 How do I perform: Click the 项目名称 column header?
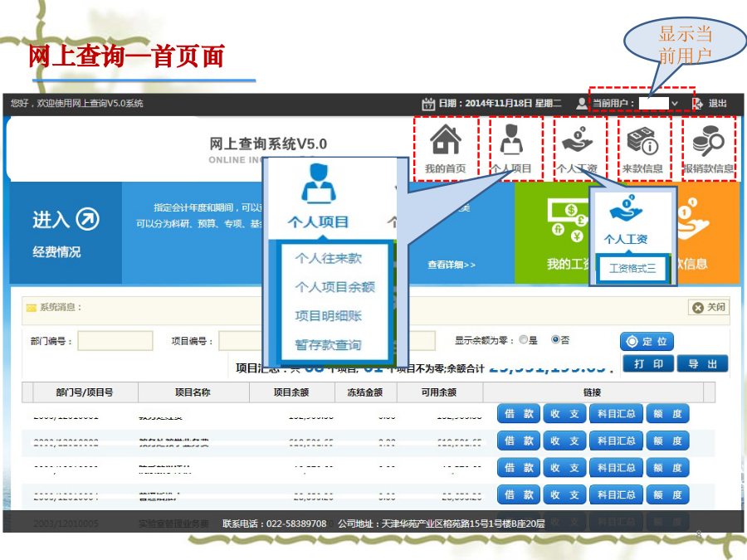pos(193,392)
